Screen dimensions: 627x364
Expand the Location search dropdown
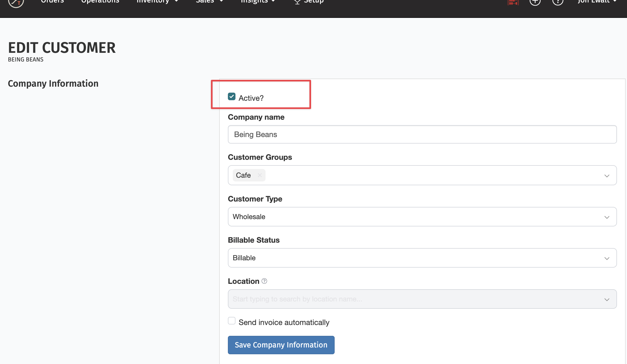(x=607, y=299)
